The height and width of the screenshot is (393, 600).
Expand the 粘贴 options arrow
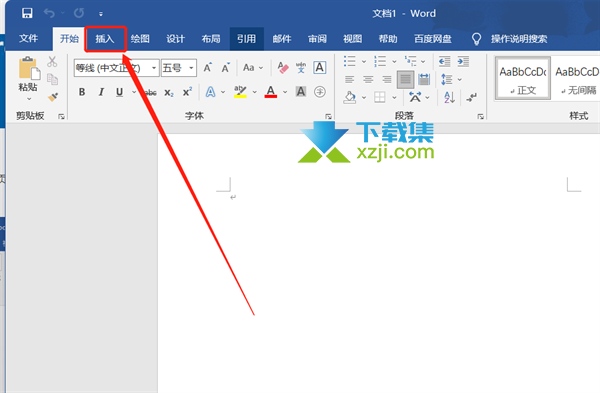point(29,99)
